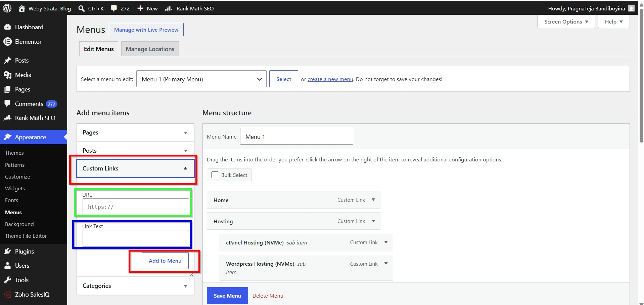
Task: Expand the Categories panel
Action: [x=185, y=286]
